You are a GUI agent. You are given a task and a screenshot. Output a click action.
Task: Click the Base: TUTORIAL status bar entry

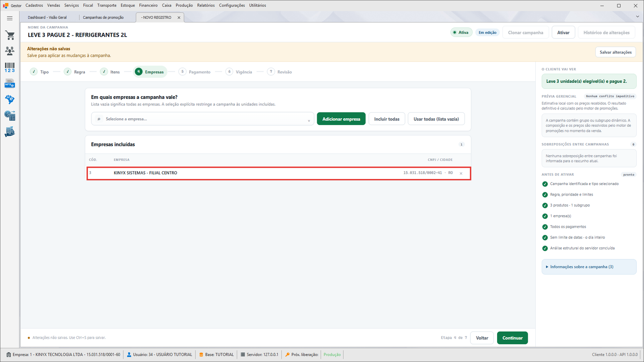click(x=217, y=355)
